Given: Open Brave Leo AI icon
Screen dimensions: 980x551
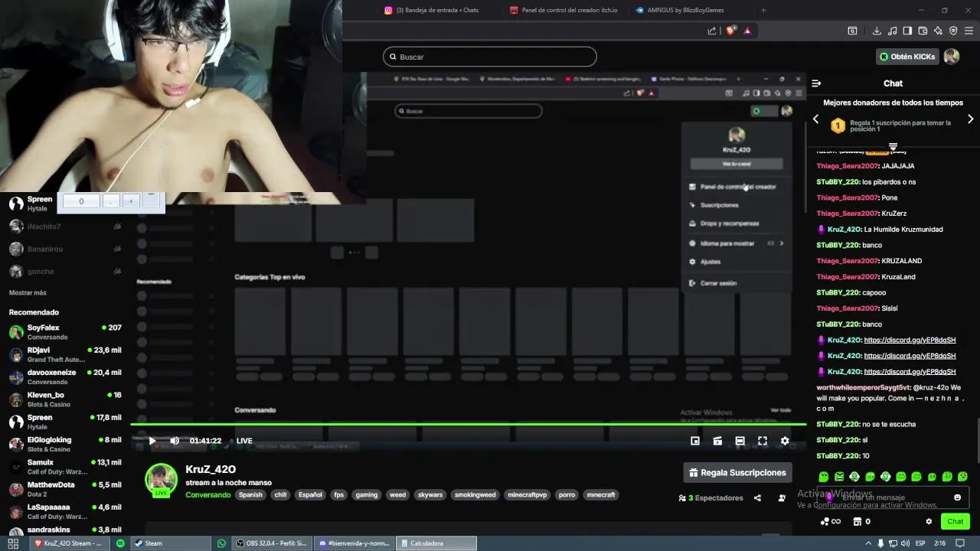Looking at the screenshot, I should [x=938, y=31].
